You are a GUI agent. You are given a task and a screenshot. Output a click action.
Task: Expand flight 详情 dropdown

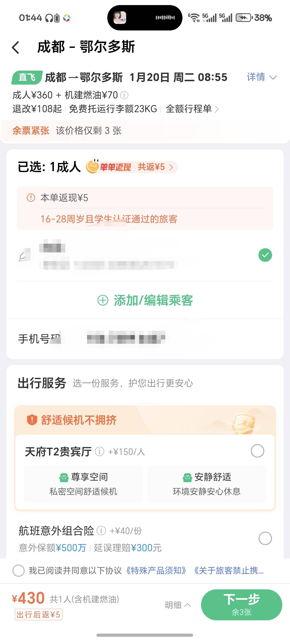click(x=261, y=77)
